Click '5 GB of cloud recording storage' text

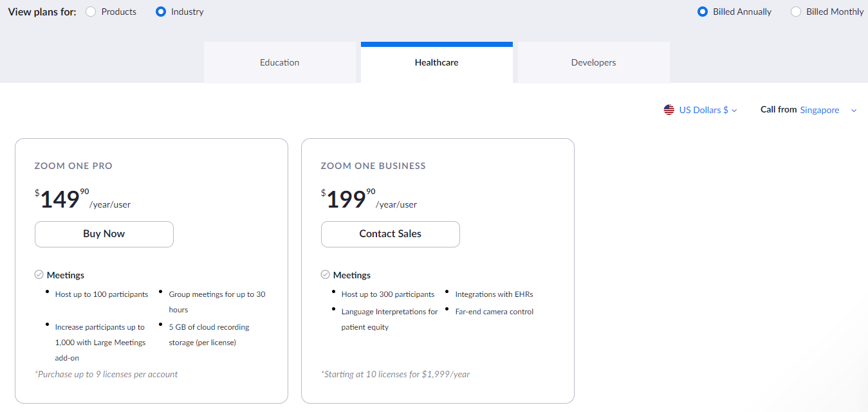click(x=209, y=335)
